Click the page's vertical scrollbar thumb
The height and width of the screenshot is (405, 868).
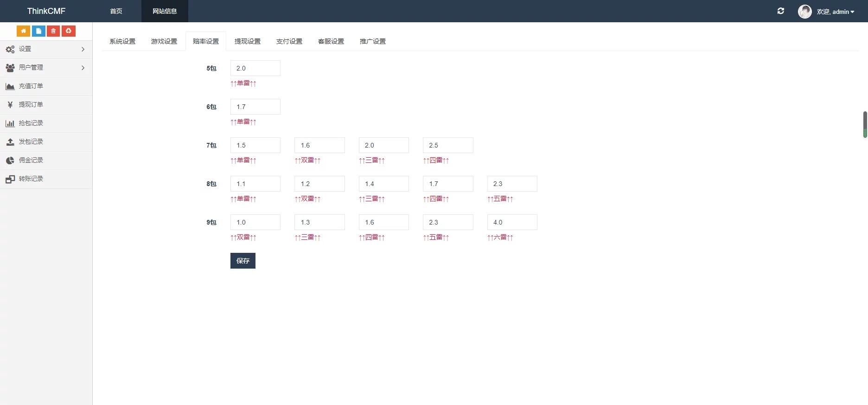865,124
